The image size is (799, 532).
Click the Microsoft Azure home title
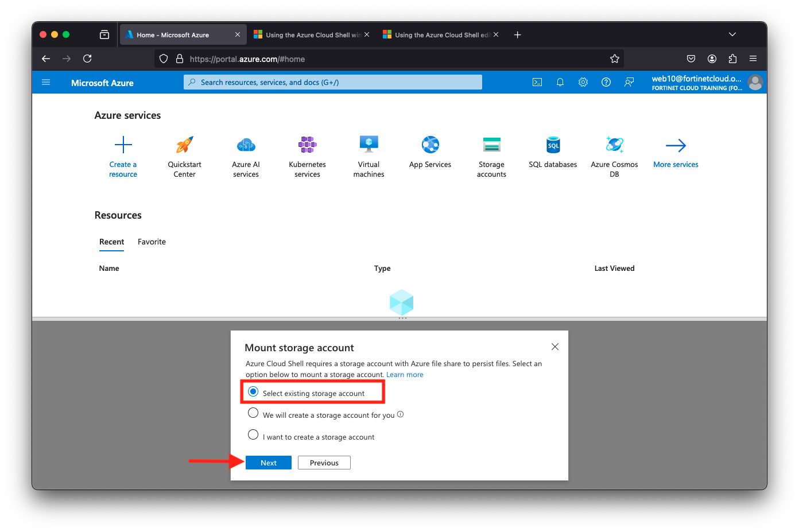point(102,83)
